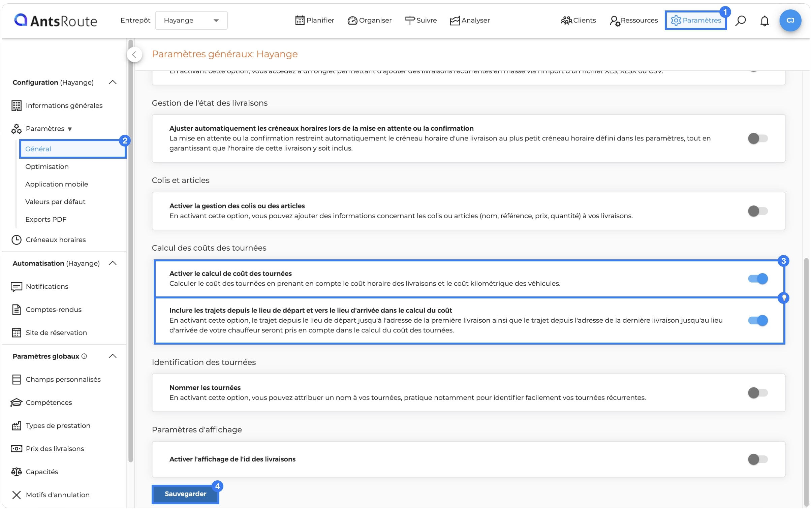Screen dimensions: 812x511
Task: Click the Paramètres globaux info icon
Action: point(84,356)
